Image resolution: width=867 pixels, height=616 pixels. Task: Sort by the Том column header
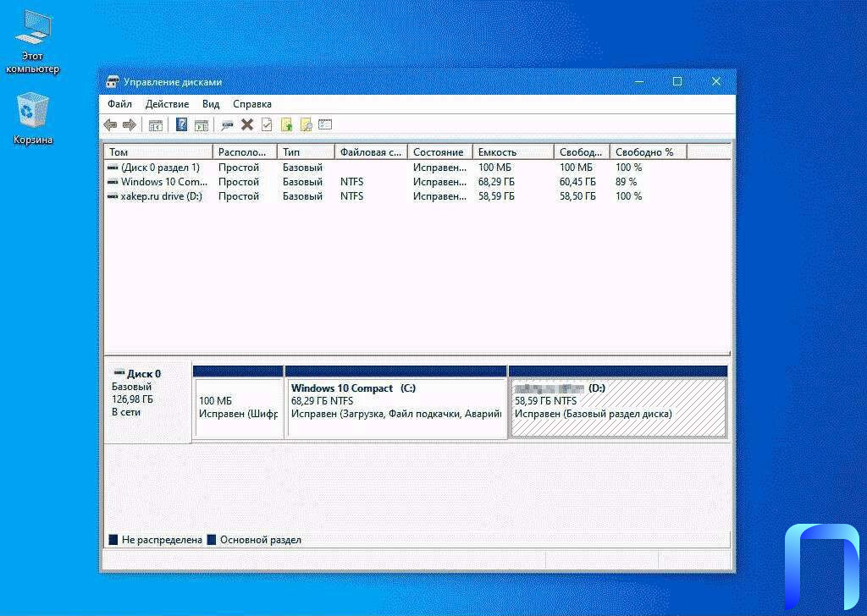pyautogui.click(x=158, y=152)
